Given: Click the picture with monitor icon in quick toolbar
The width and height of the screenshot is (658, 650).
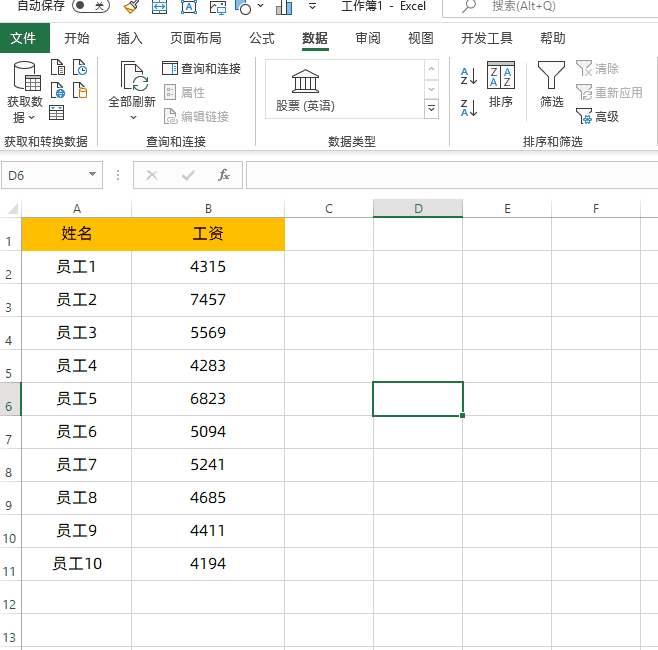Looking at the screenshot, I should point(217,7).
